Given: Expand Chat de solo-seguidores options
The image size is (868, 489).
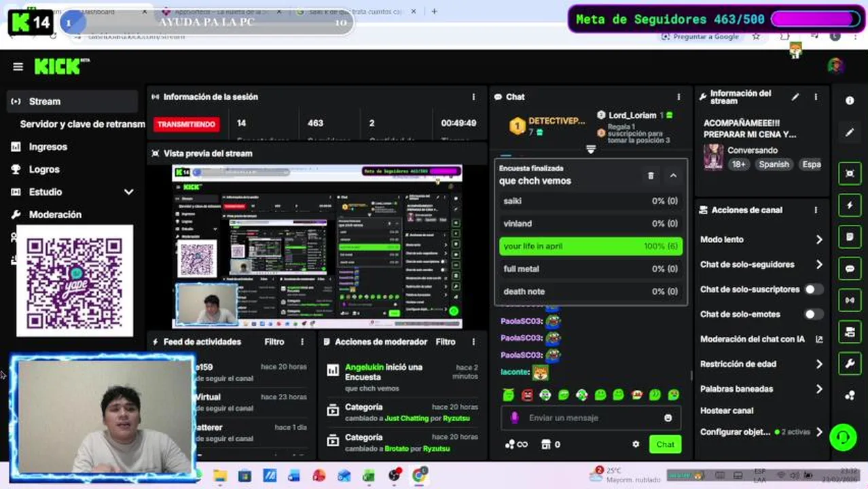Looking at the screenshot, I should pyautogui.click(x=819, y=265).
